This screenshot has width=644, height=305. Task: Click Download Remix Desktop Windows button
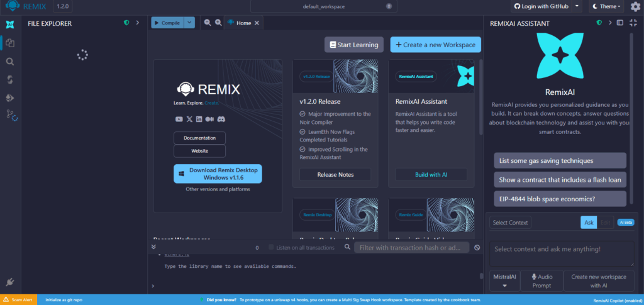[x=218, y=174]
